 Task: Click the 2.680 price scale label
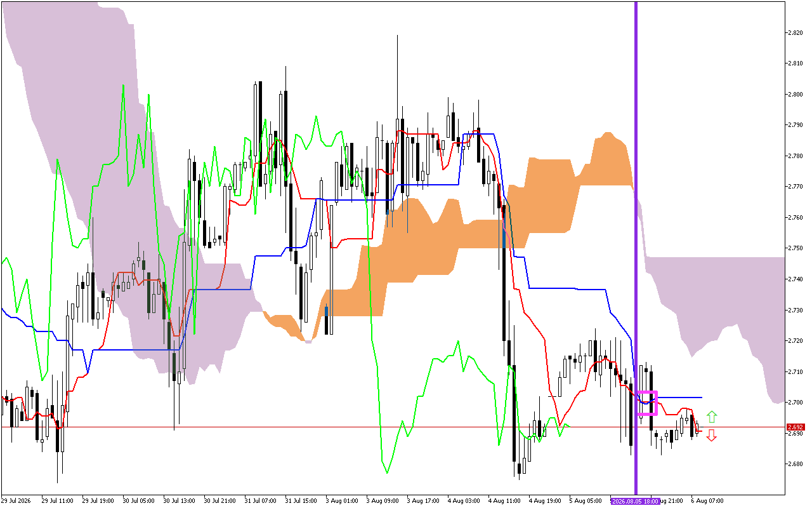[x=796, y=464]
